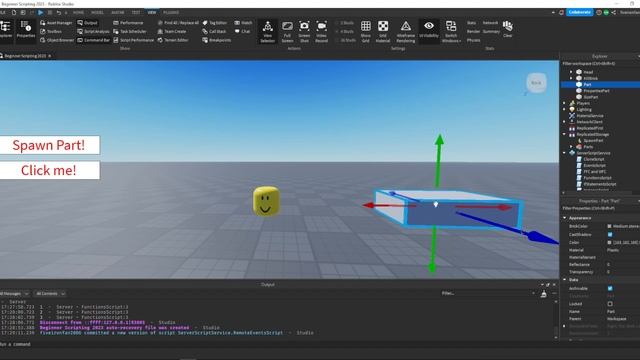Select SpawnPart in Explorer tree
The height and width of the screenshot is (360, 640).
[x=593, y=140]
